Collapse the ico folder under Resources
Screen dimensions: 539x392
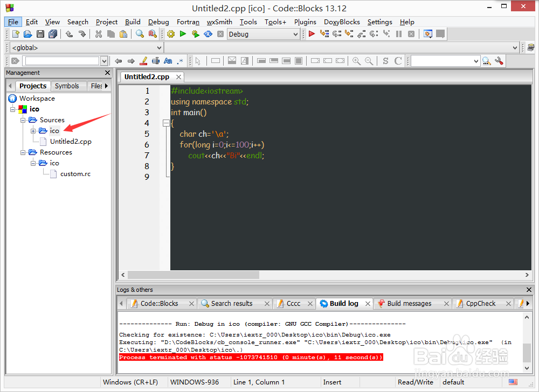[x=33, y=163]
